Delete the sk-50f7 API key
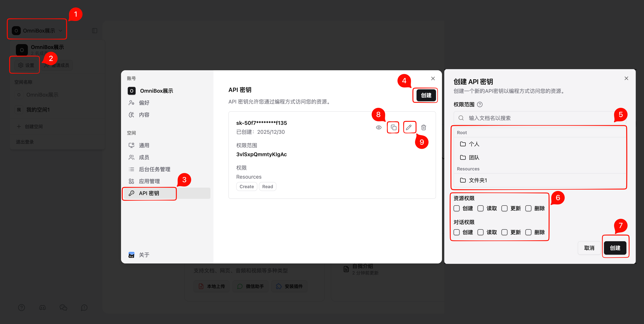The image size is (644, 324). 423,127
